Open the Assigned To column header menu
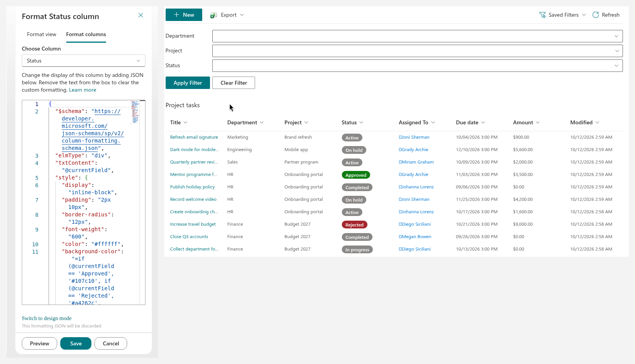The image size is (635, 364). tap(417, 122)
